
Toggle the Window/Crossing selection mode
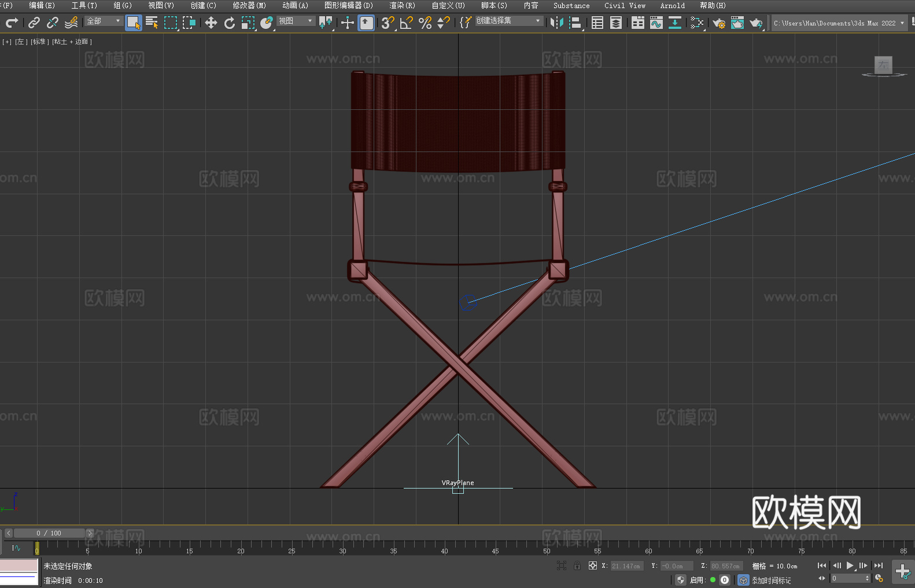pos(189,23)
